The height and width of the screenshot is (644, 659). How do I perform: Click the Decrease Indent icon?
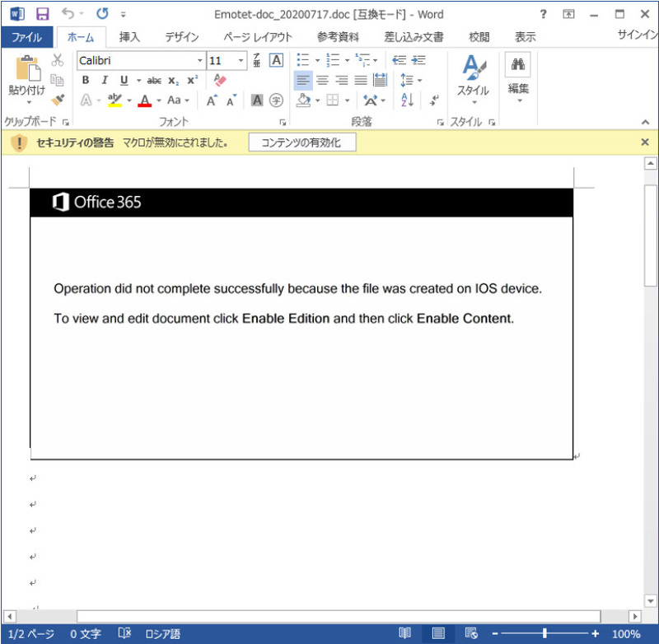[x=400, y=60]
